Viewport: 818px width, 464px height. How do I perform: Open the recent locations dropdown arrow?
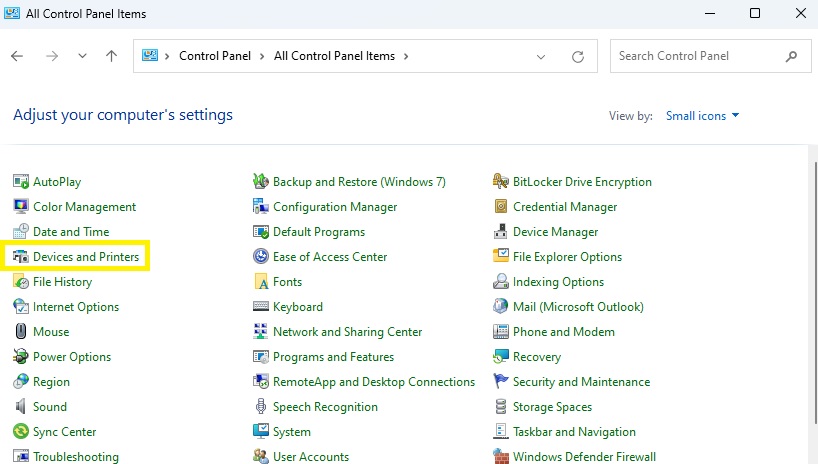tap(82, 56)
